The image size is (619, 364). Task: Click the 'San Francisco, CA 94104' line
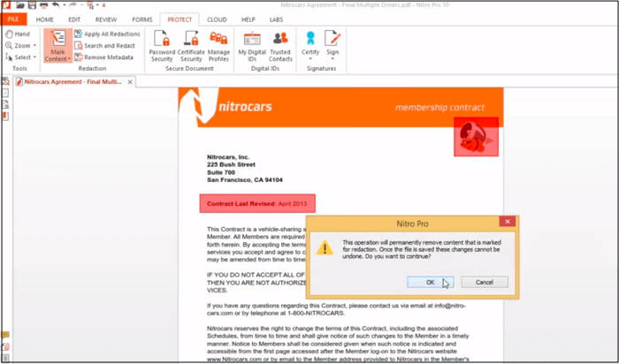point(245,180)
